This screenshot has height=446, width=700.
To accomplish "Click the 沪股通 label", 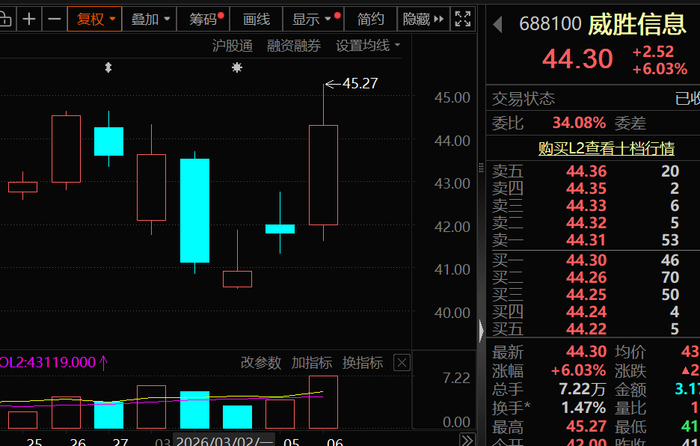I will pos(233,46).
